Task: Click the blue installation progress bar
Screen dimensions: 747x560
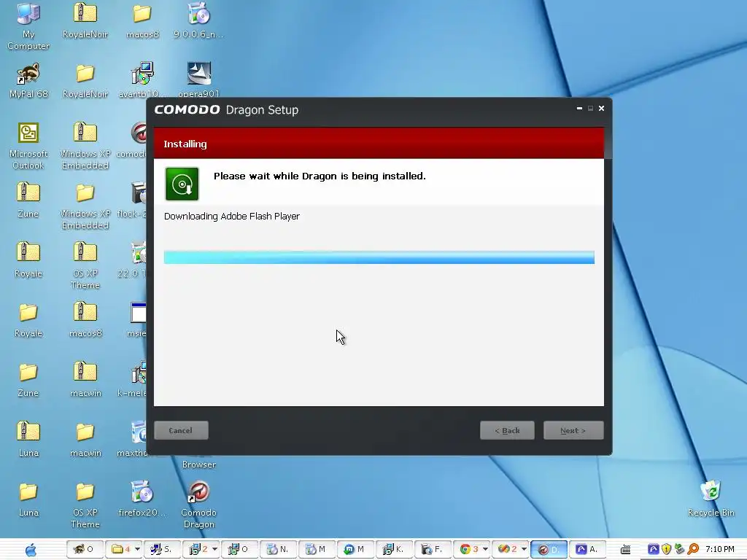Action: click(x=379, y=257)
